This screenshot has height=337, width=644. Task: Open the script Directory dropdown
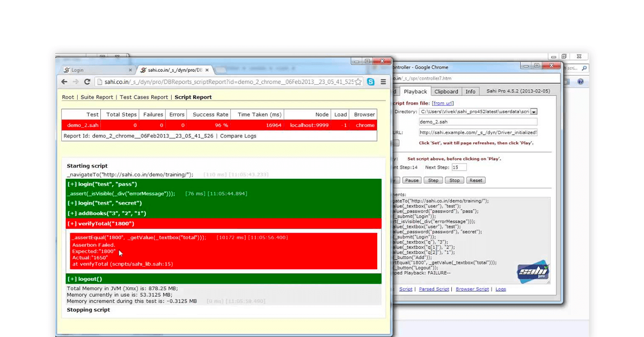(533, 112)
